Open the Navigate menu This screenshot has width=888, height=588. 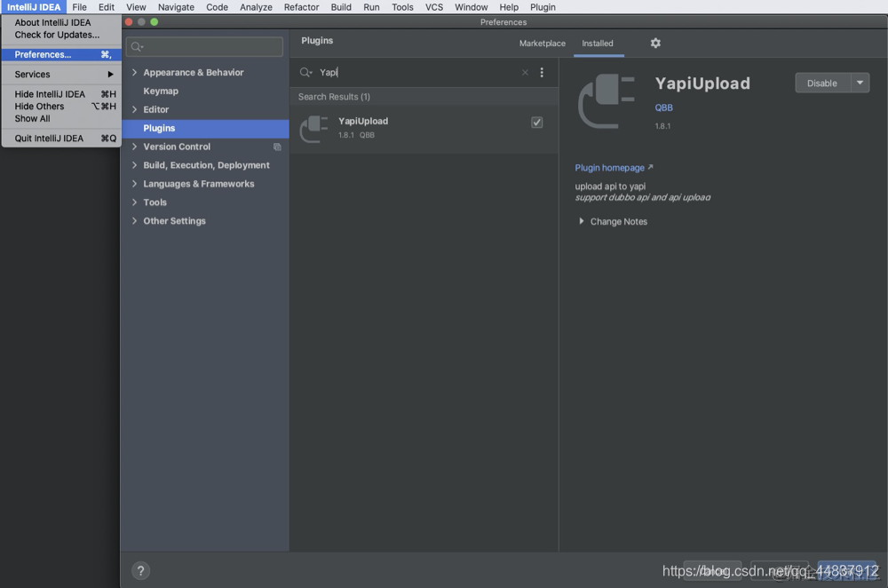(176, 7)
